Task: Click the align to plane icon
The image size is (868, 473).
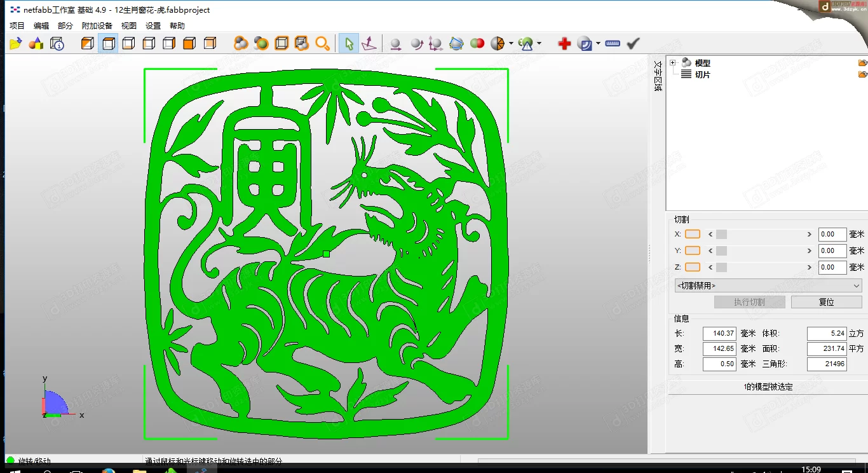Action: click(369, 43)
